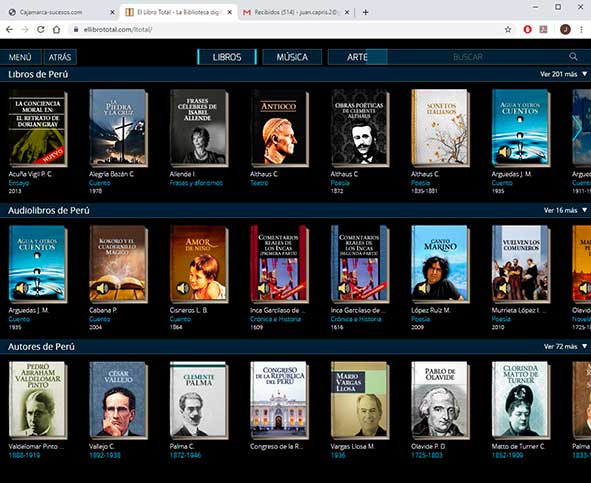Open La piedra y la cruz book

[118, 128]
